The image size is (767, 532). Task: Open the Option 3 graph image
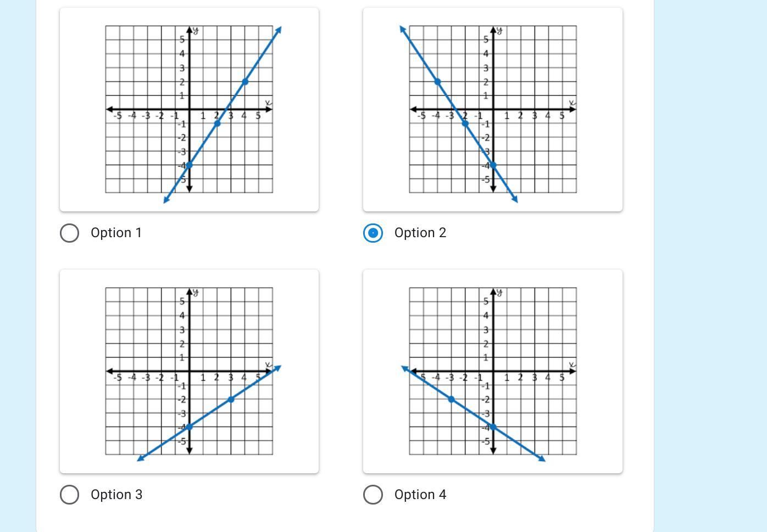click(x=189, y=371)
